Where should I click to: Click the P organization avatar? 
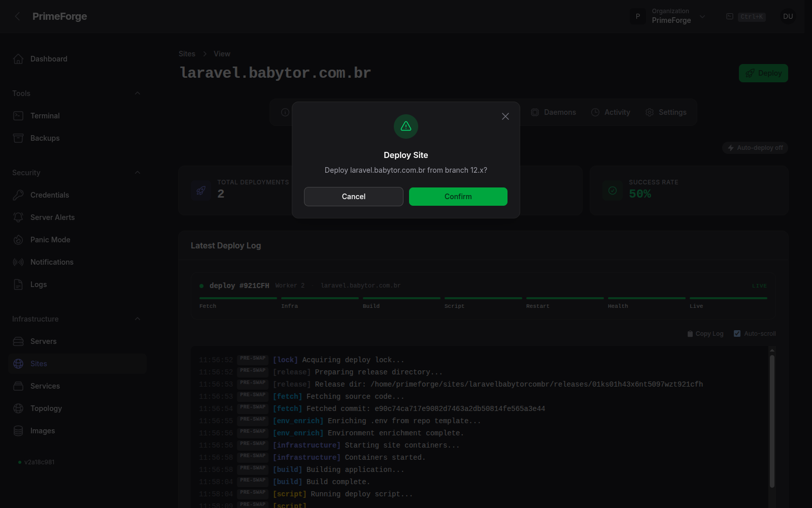[638, 16]
